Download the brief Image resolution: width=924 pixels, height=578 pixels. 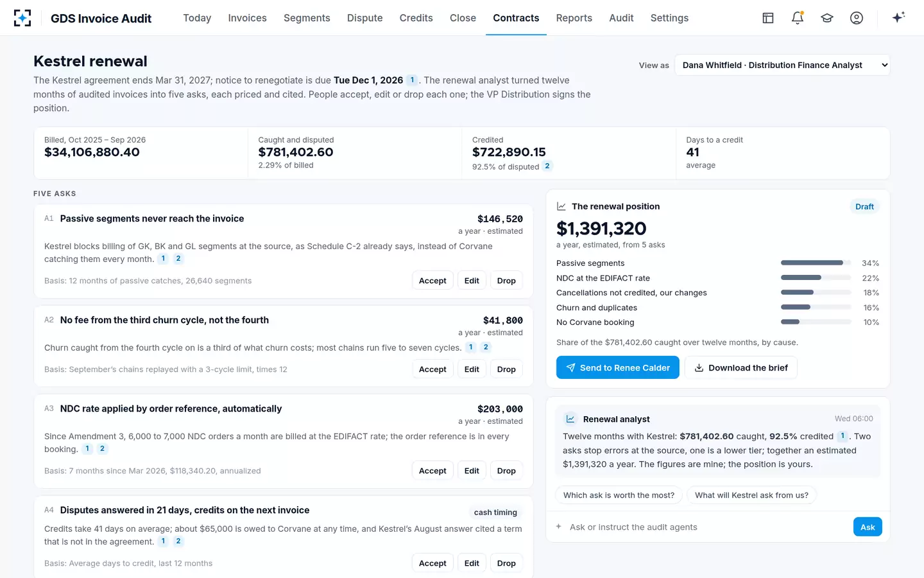pyautogui.click(x=740, y=367)
